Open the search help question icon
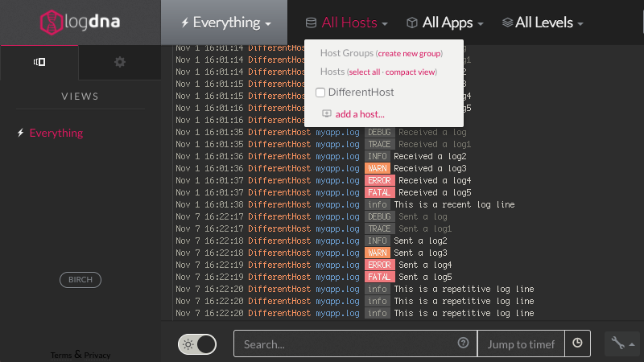This screenshot has height=362, width=644. tap(463, 343)
